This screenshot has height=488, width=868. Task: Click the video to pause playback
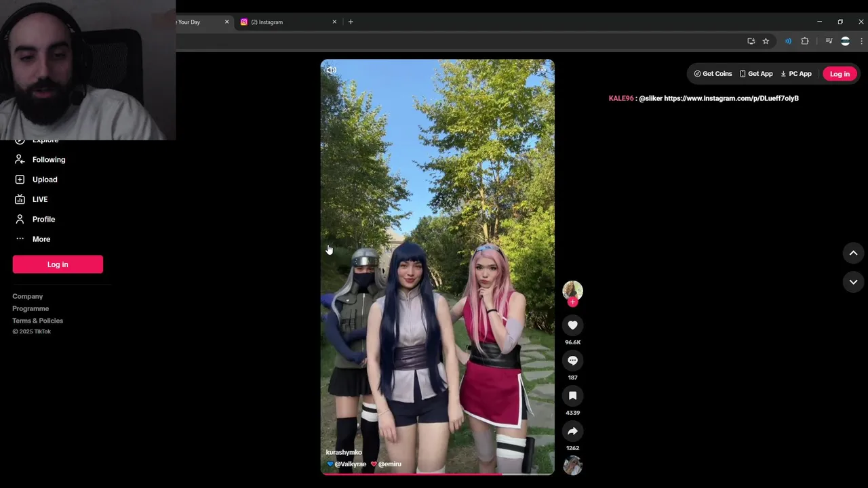[x=437, y=266]
